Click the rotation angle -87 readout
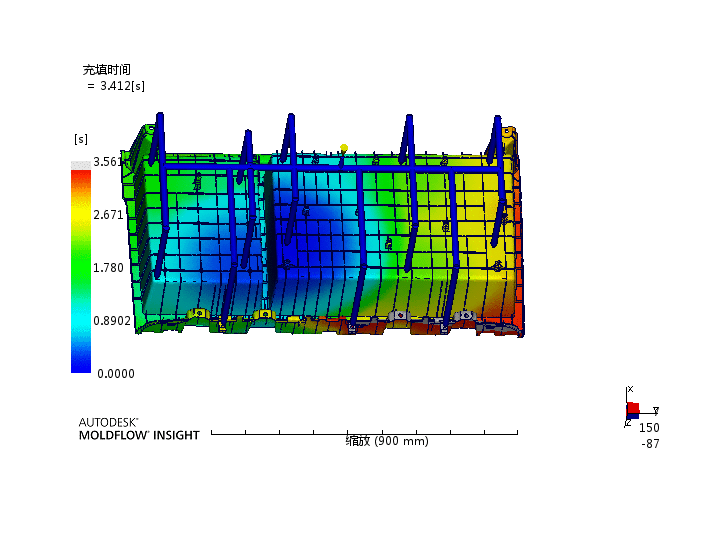The height and width of the screenshot is (540, 720). tap(649, 443)
